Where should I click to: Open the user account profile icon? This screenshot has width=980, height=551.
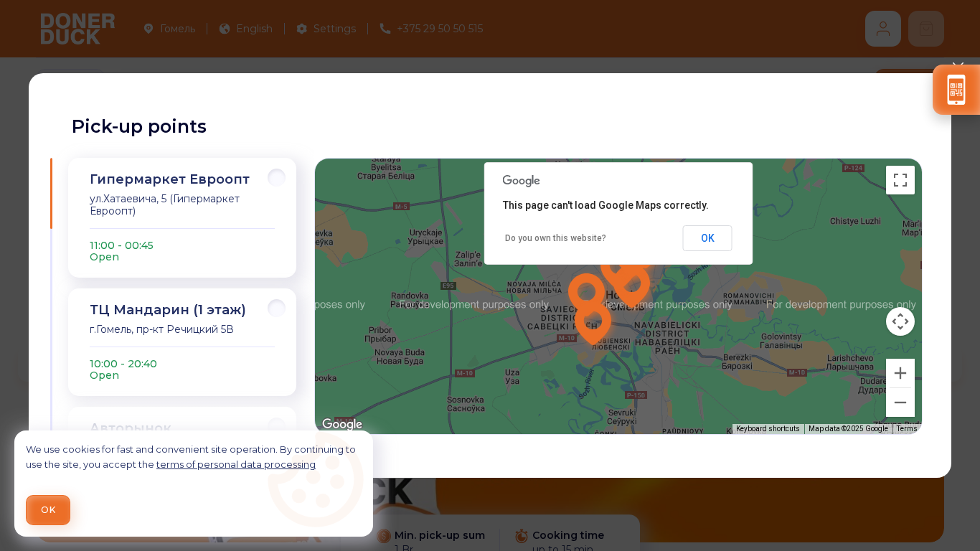883,29
